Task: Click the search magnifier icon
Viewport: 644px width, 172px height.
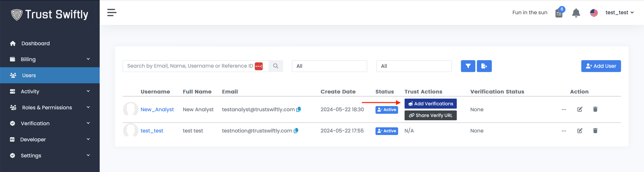Action: [x=276, y=66]
